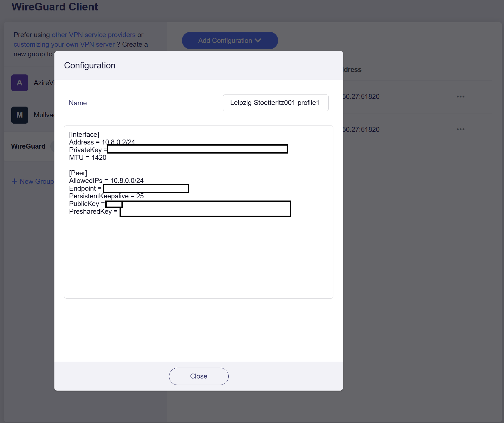Click the second row endpoint address
This screenshot has height=423, width=504.
click(361, 129)
